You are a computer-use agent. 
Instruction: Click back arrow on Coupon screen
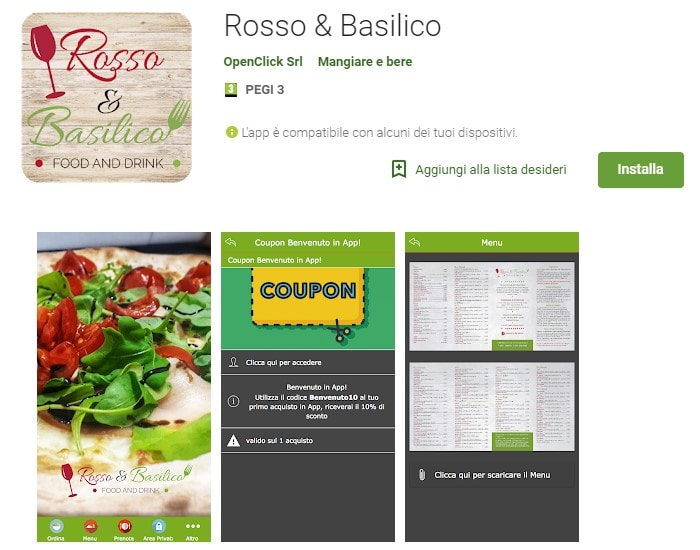coord(231,242)
